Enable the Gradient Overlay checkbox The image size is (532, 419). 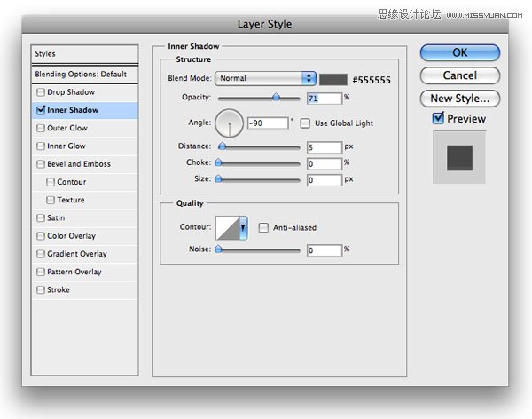click(x=41, y=254)
